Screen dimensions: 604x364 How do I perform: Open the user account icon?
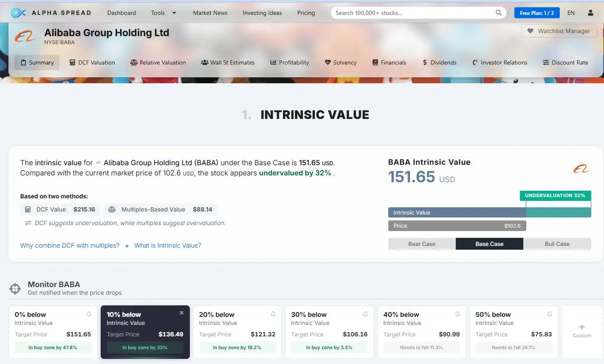point(590,13)
